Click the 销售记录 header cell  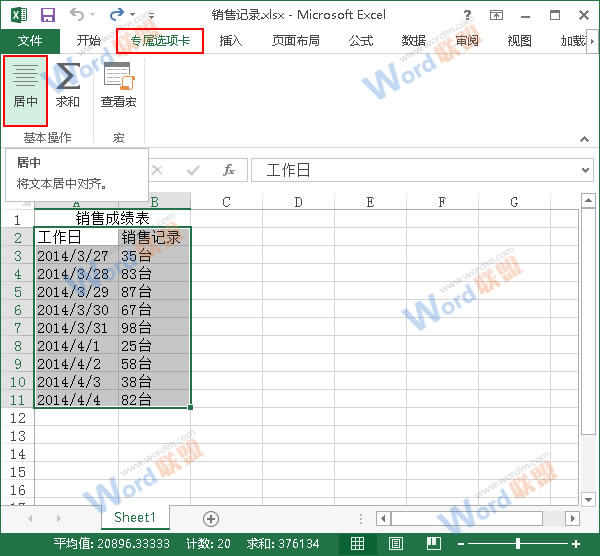154,237
